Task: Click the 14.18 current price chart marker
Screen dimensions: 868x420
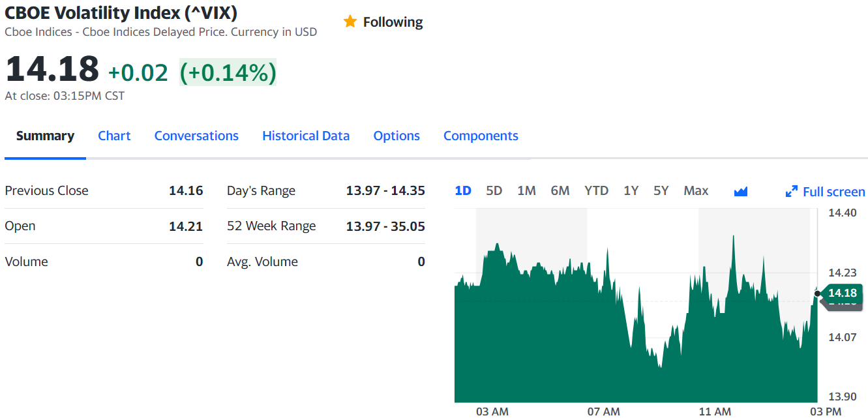Action: tap(842, 293)
